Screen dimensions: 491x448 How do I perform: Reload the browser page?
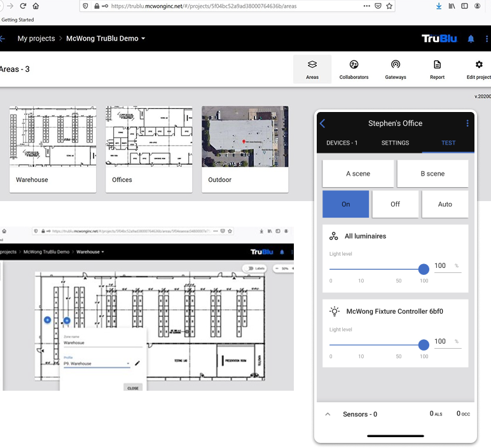pyautogui.click(x=23, y=6)
